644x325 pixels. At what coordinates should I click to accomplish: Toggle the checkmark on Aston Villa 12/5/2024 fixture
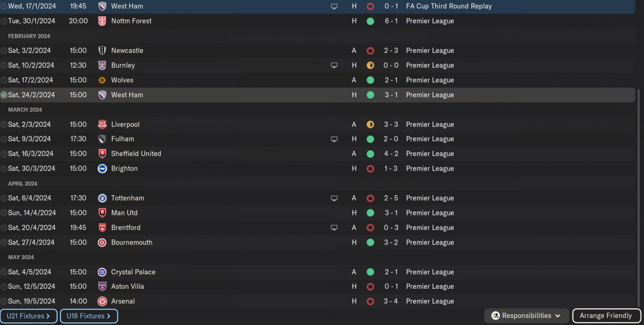tap(4, 287)
